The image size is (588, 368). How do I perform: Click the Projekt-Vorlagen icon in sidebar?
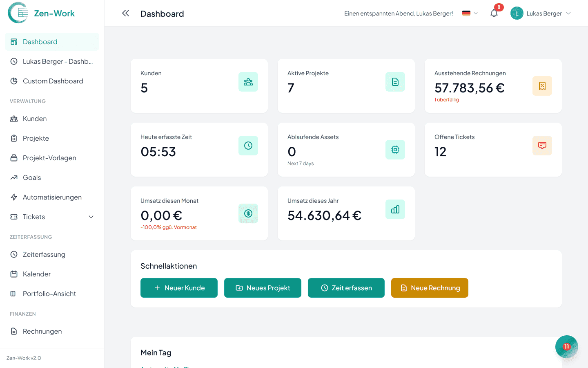14,158
